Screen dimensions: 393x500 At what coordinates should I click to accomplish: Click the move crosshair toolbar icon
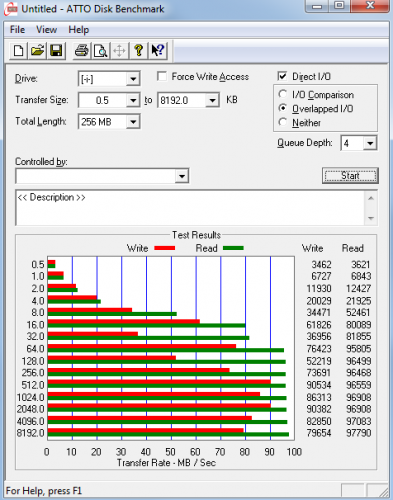click(119, 51)
